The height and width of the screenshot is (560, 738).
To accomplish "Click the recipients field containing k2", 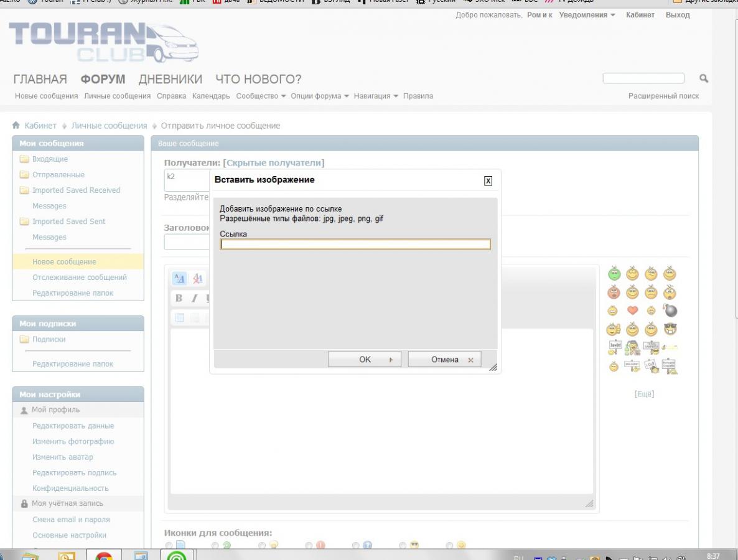I will coord(187,180).
